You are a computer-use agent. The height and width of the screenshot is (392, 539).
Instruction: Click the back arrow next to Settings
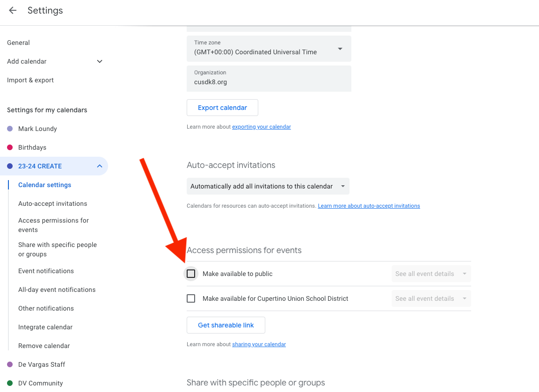click(x=13, y=11)
